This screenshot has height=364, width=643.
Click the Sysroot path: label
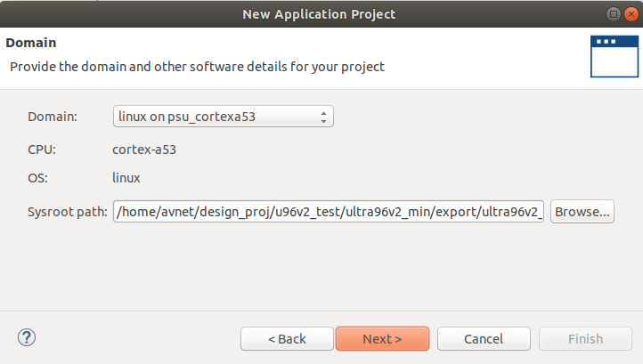pos(68,212)
